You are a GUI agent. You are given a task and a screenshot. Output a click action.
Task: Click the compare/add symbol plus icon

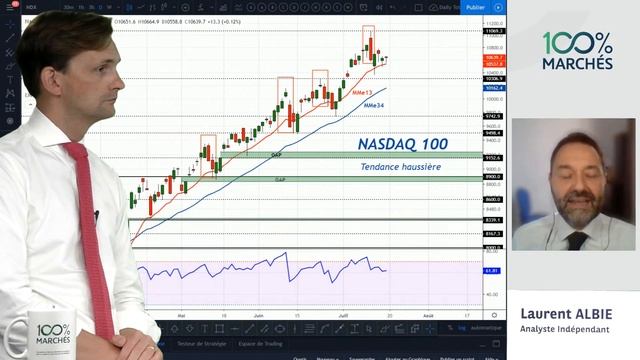185,7
